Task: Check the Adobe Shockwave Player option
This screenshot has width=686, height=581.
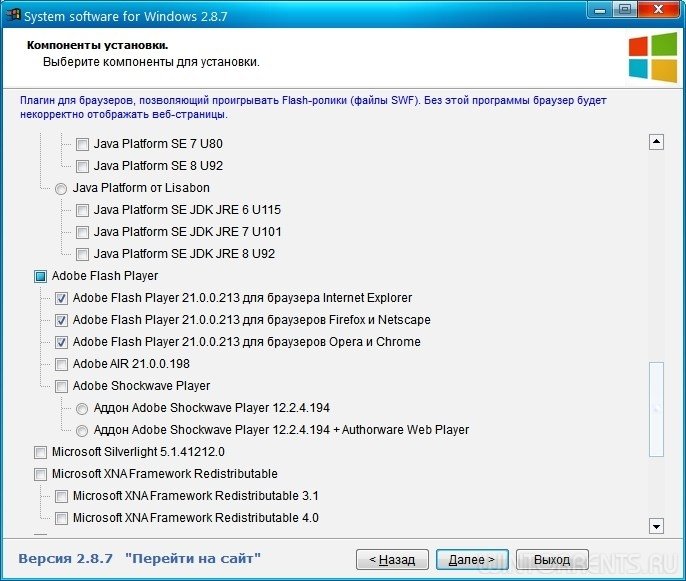Action: (62, 386)
